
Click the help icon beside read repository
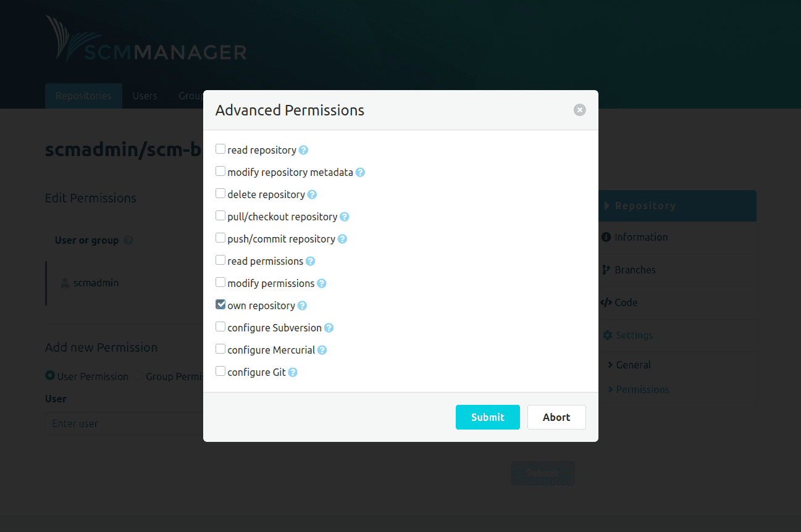coord(304,150)
